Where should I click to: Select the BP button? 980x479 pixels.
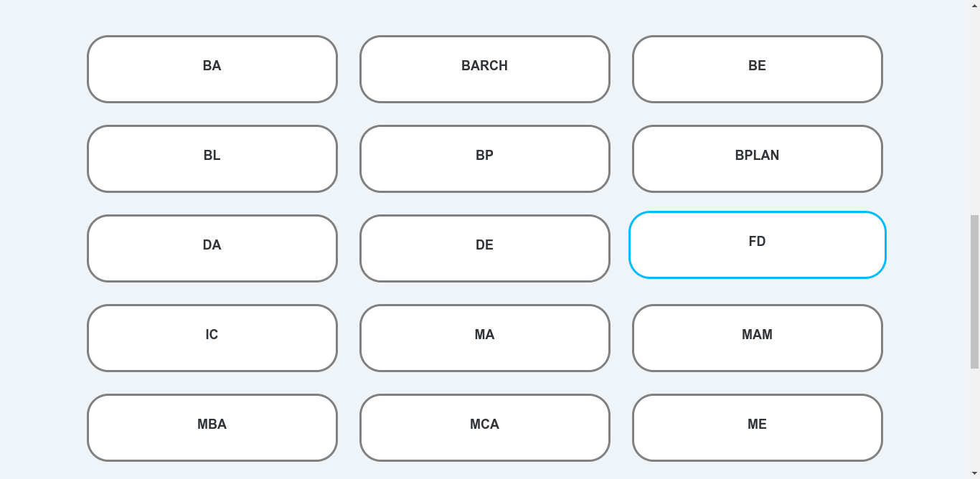point(485,158)
